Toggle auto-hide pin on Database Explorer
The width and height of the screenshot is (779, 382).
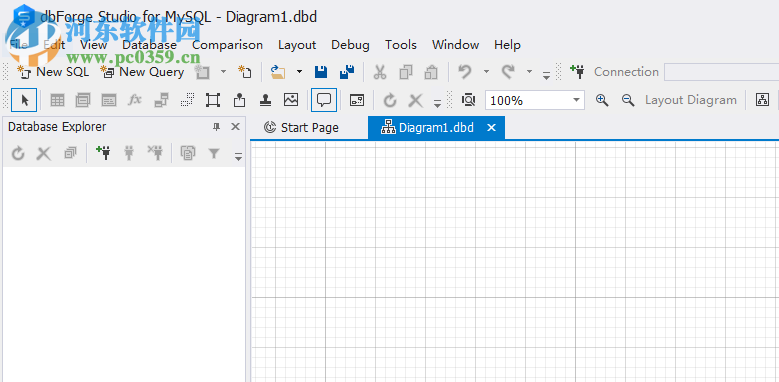click(217, 127)
